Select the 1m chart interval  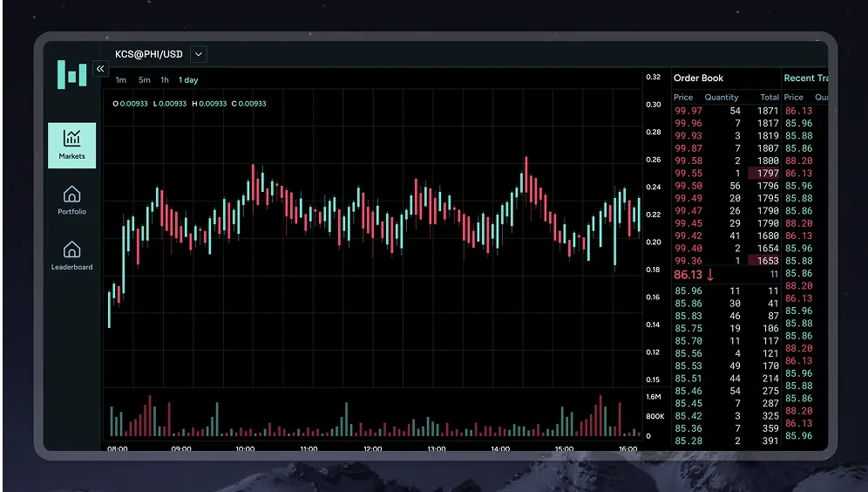tap(120, 79)
